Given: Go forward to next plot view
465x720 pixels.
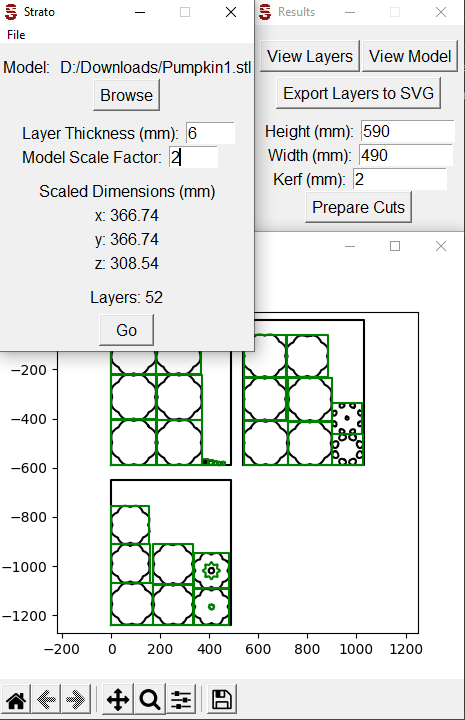Looking at the screenshot, I should [x=75, y=700].
